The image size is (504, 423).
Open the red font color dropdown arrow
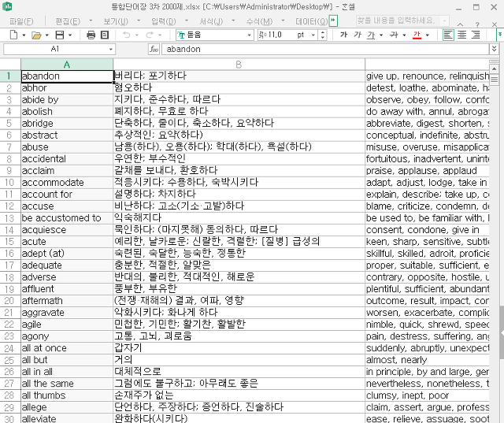click(x=428, y=35)
